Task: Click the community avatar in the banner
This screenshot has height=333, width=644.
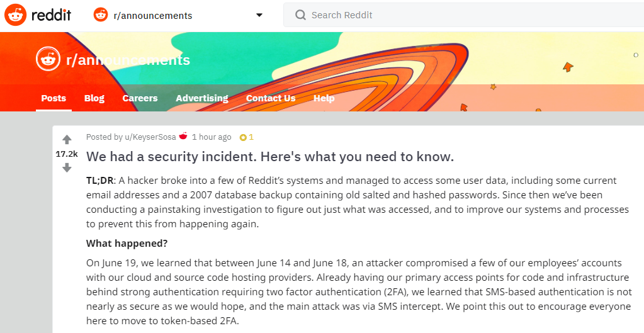Action: pos(48,59)
